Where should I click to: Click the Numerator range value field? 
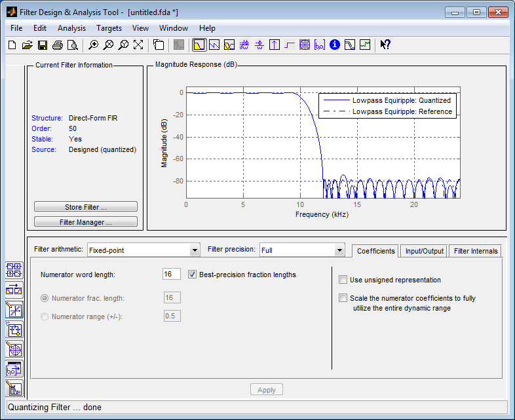tap(172, 316)
